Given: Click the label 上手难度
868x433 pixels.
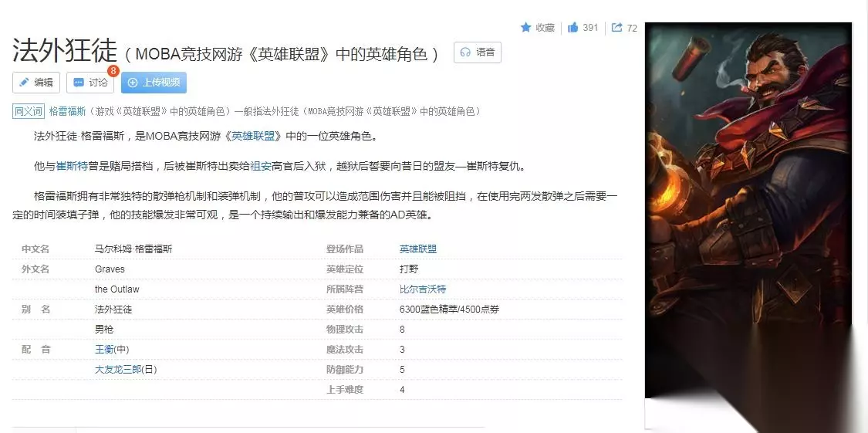Looking at the screenshot, I should [345, 389].
